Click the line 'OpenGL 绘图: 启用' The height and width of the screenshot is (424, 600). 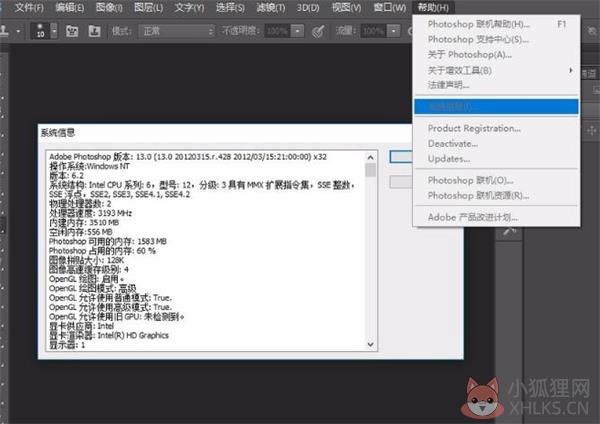coord(86,279)
